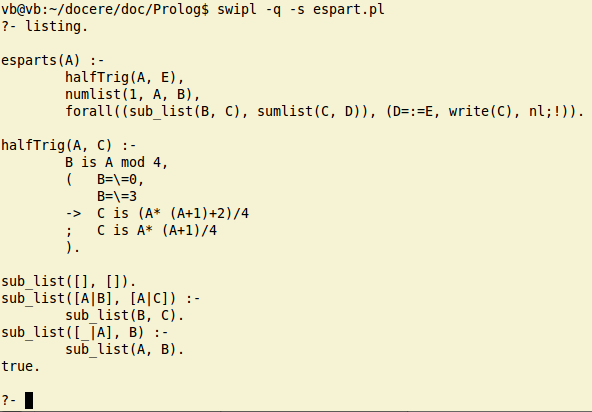Click the 'esparts(A) :-' clause head

pyautogui.click(x=53, y=61)
